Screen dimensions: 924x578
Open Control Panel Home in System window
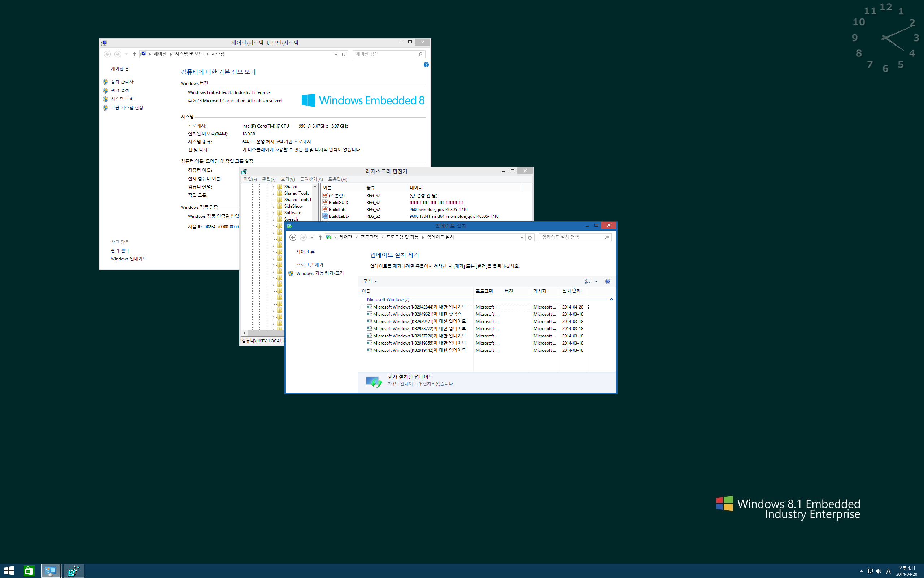[x=120, y=68]
